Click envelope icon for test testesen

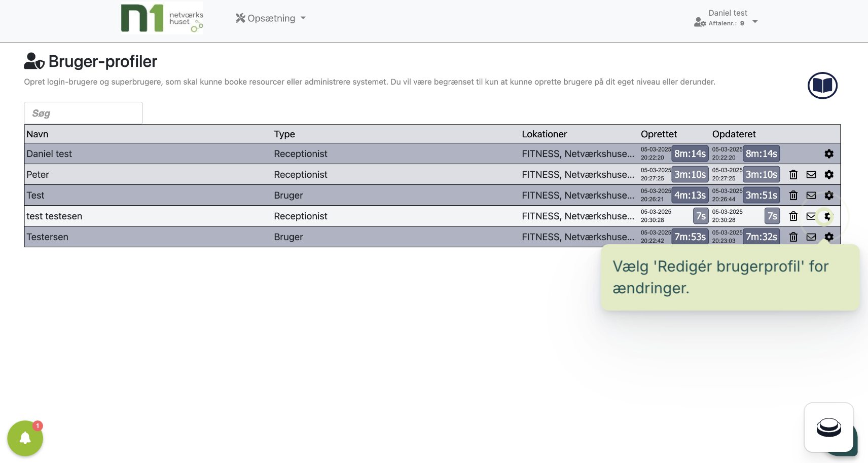click(811, 216)
